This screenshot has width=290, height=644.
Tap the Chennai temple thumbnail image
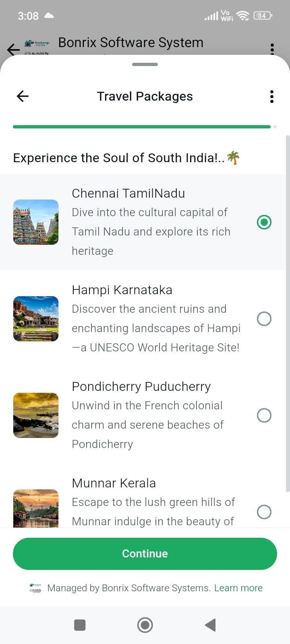pyautogui.click(x=36, y=222)
